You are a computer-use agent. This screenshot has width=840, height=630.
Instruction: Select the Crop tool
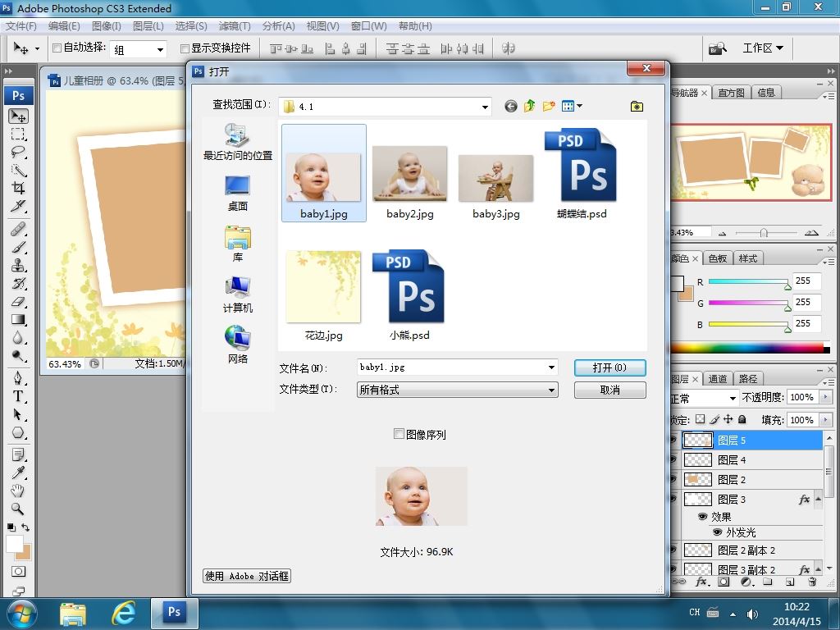[x=18, y=188]
